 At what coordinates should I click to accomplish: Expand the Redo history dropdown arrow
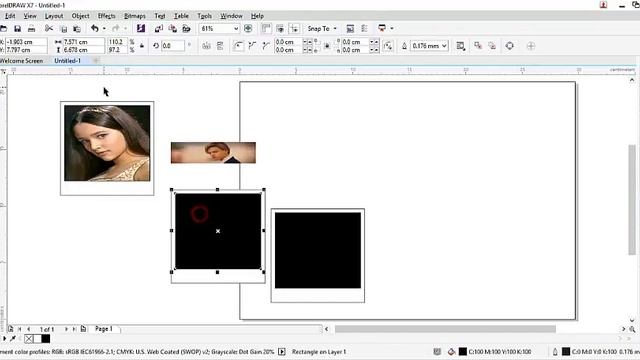click(x=125, y=29)
